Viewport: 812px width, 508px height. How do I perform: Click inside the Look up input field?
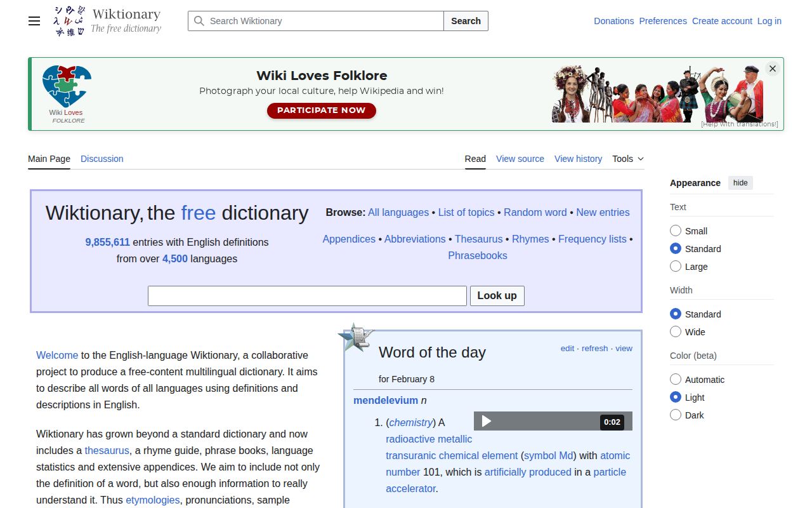pos(307,295)
